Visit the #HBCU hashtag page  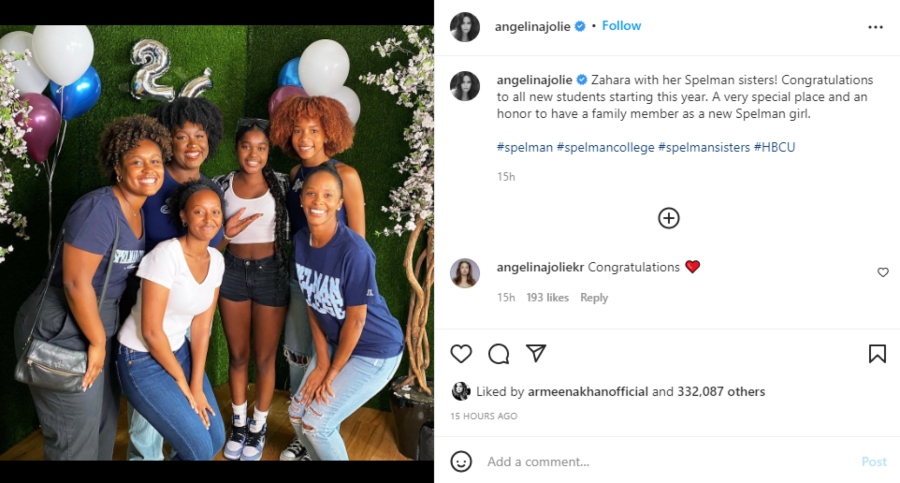[774, 147]
